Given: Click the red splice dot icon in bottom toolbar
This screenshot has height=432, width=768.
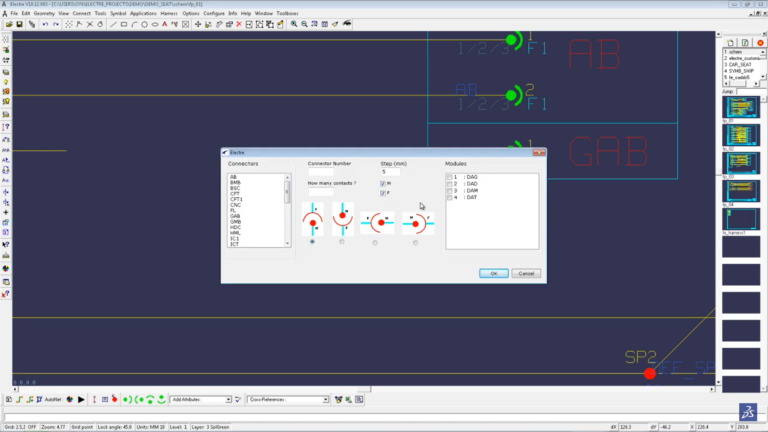Looking at the screenshot, I should point(115,400).
